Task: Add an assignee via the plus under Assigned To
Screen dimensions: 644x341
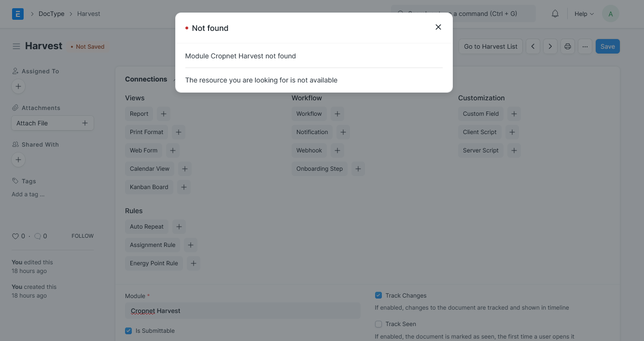Action: (x=18, y=86)
